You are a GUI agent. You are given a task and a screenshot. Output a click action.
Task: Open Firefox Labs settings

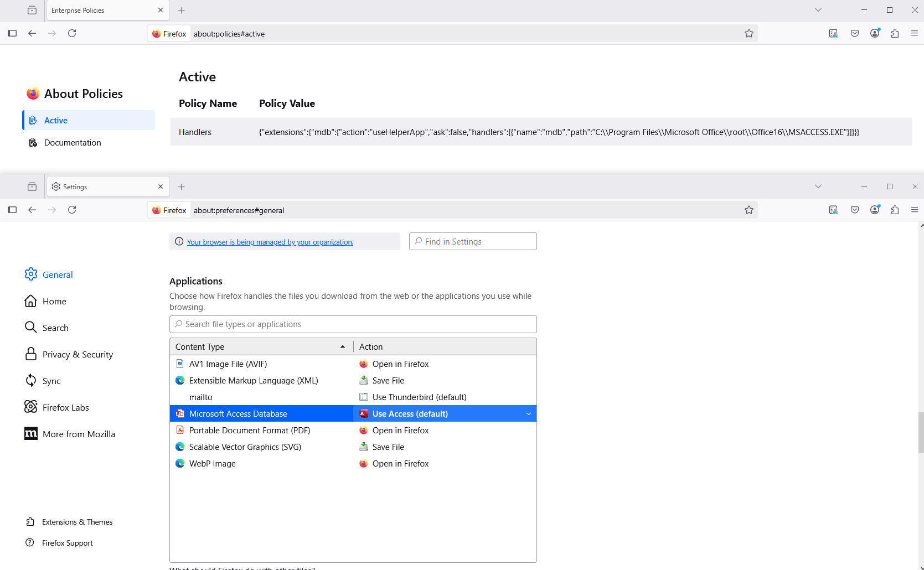point(56,407)
